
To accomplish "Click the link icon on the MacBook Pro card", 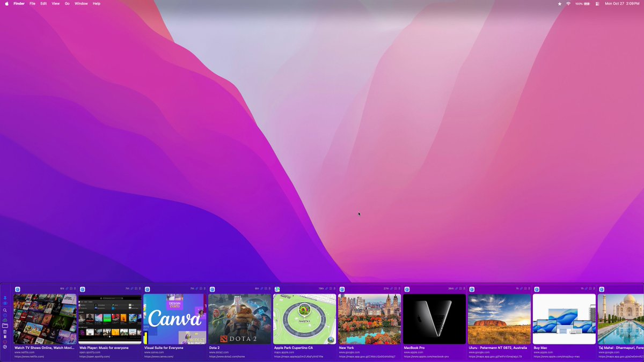I will pyautogui.click(x=457, y=289).
